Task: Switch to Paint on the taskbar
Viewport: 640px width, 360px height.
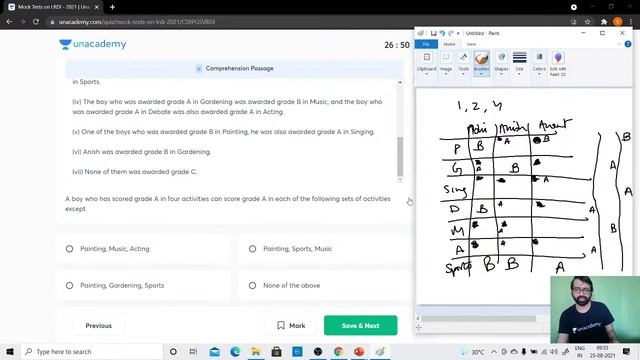Action: tap(380, 351)
